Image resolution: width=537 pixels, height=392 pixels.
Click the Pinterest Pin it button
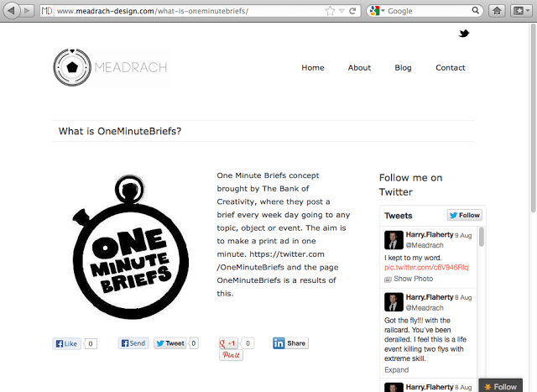tap(231, 356)
